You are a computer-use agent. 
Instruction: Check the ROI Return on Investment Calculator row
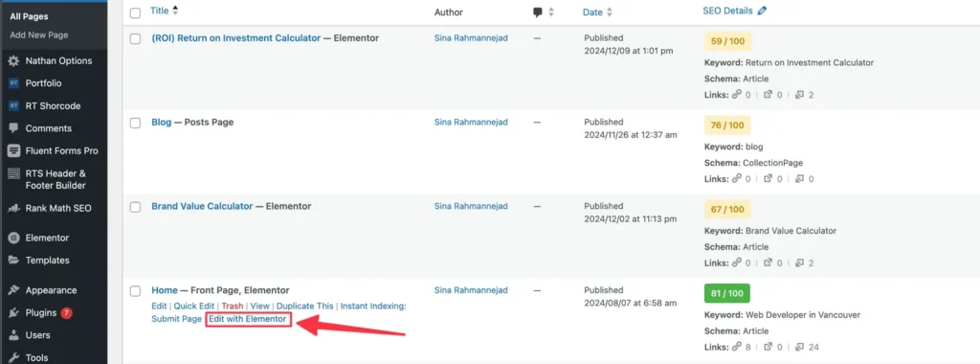point(135,38)
